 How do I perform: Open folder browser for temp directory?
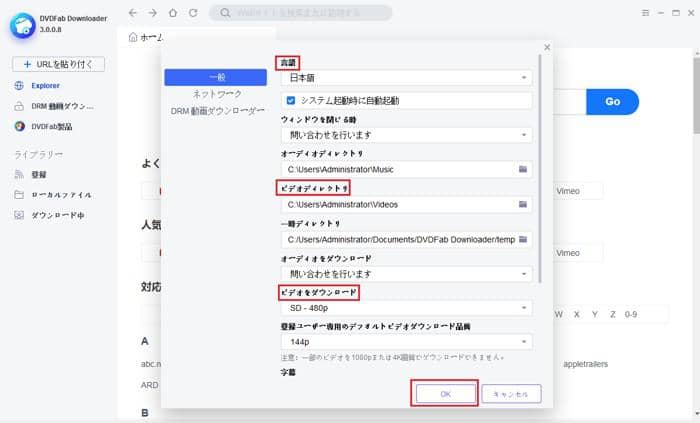[x=522, y=239]
